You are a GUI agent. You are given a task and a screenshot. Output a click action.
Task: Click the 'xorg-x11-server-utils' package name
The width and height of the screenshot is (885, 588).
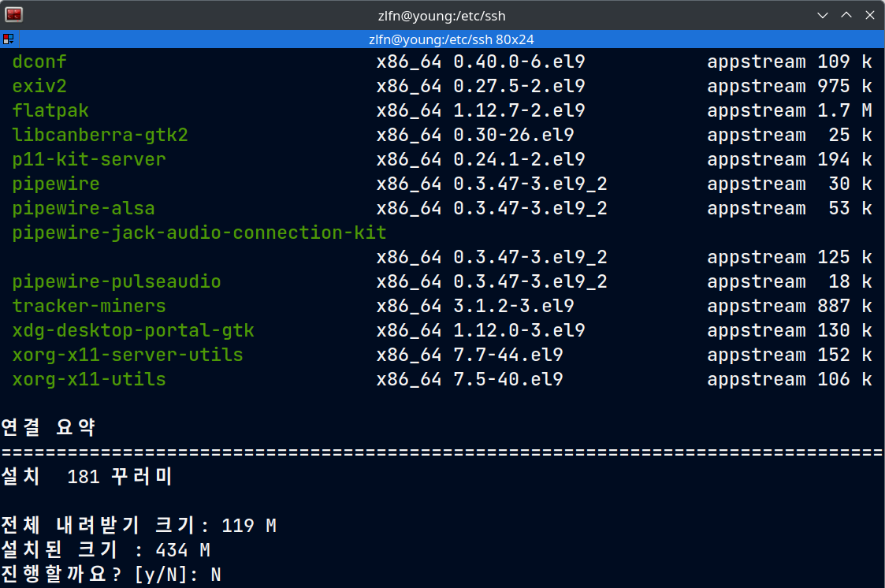point(127,355)
